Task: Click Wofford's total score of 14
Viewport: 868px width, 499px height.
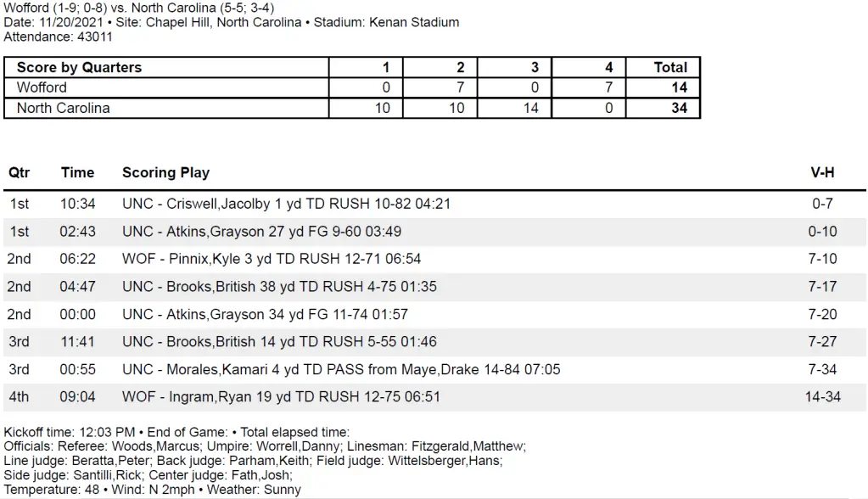Action: [679, 87]
